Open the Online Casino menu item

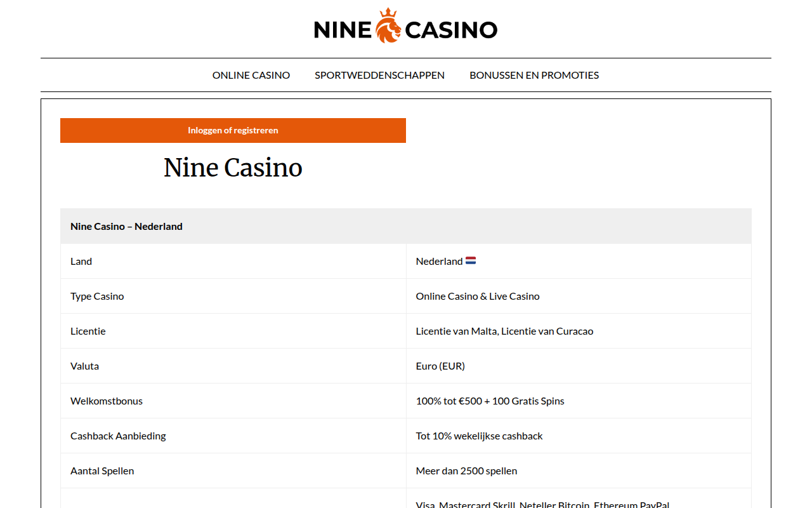pos(251,75)
